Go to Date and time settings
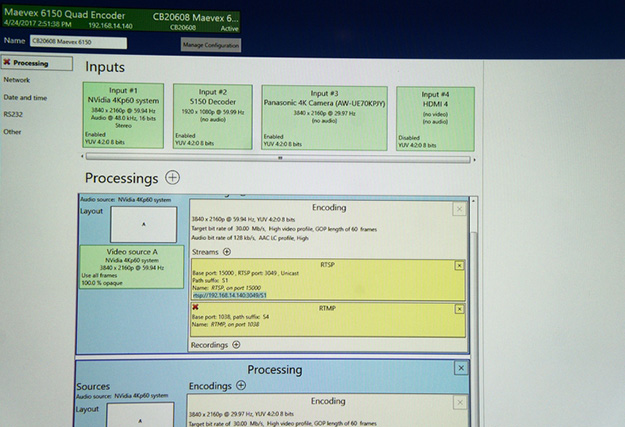 pyautogui.click(x=25, y=97)
